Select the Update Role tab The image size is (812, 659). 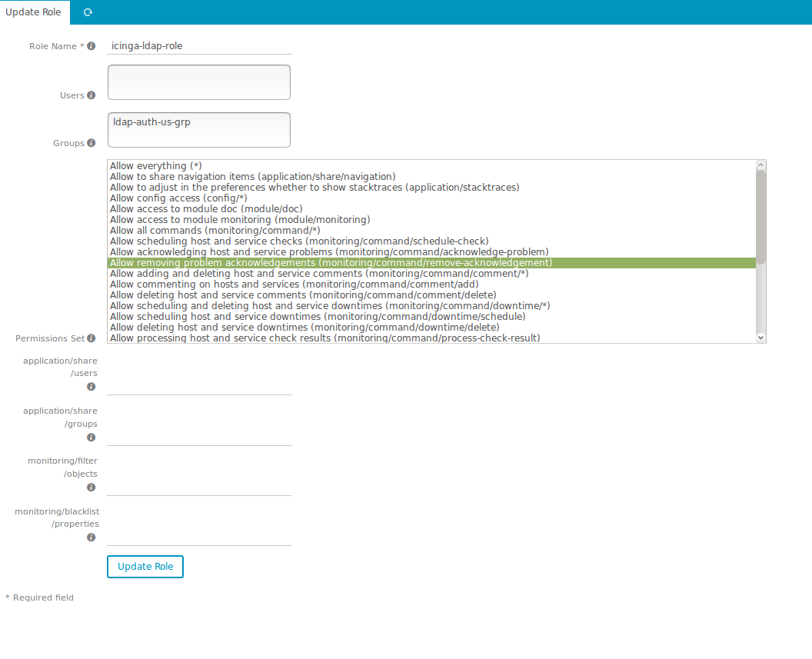[33, 12]
